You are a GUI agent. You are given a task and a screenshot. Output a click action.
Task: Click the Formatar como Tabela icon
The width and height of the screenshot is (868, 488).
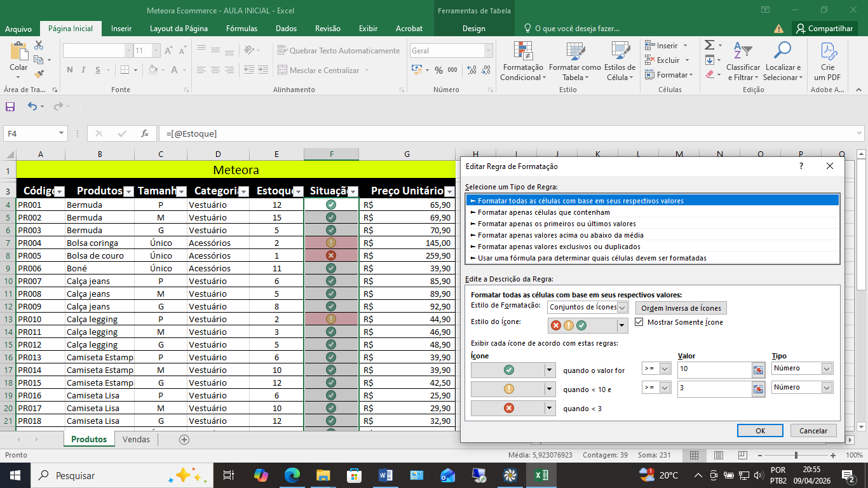coord(574,62)
